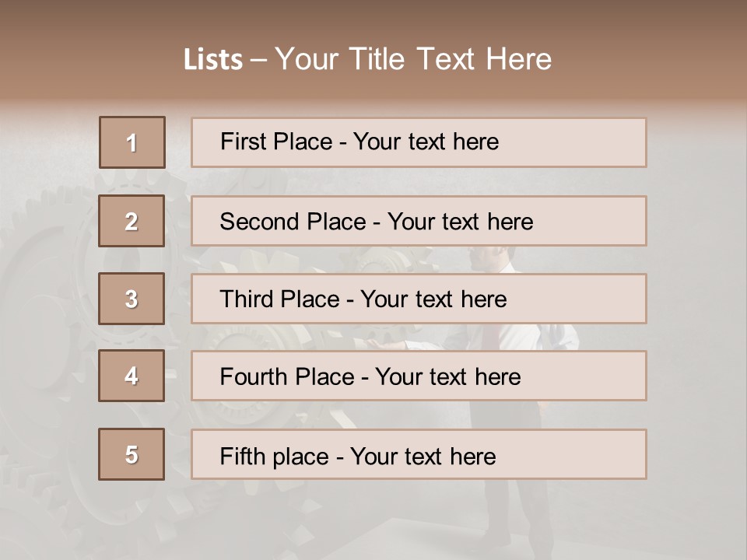747x560 pixels.
Task: Click "Your text here" in Second Place row
Action: click(460, 222)
